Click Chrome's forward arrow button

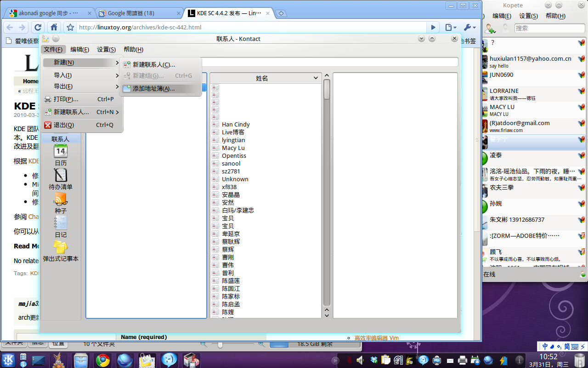coord(22,27)
